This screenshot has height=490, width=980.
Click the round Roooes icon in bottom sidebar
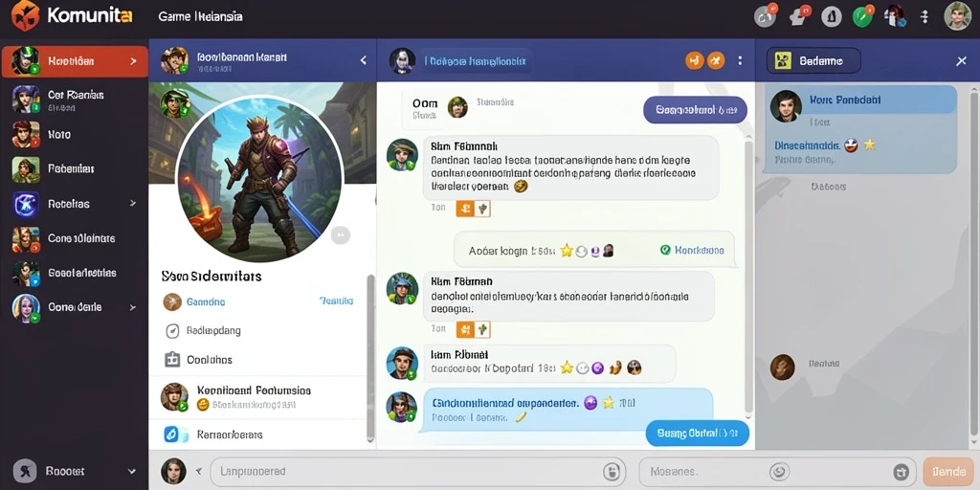(24, 471)
